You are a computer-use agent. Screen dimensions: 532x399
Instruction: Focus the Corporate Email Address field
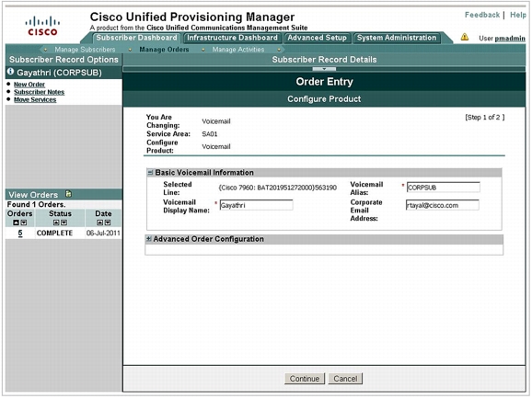pyautogui.click(x=442, y=205)
